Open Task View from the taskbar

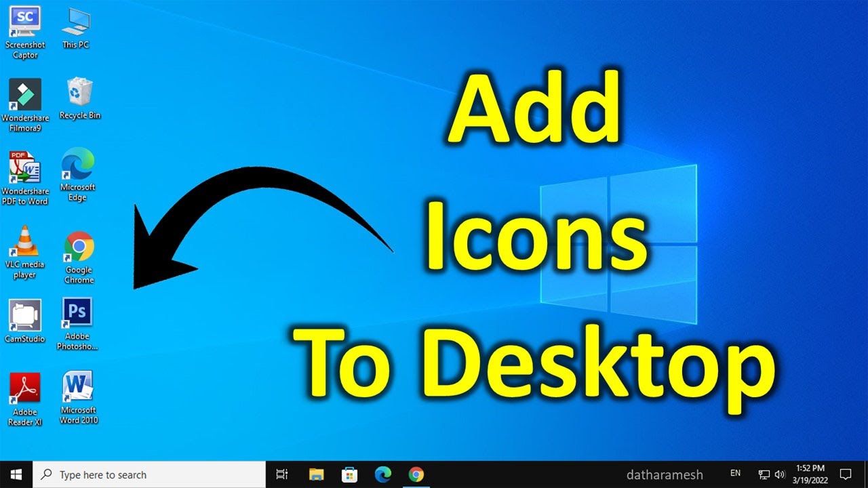coord(283,474)
